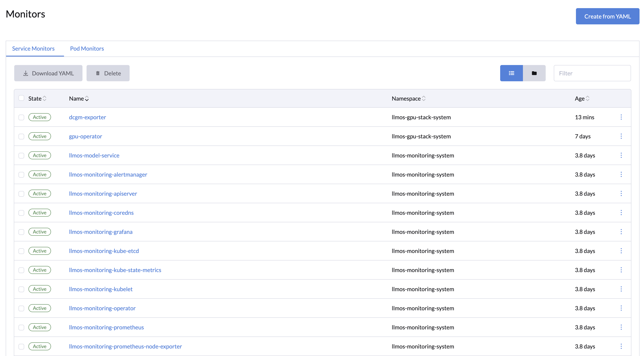Screen dimensions: 644x356
Task: Select the checkbox for gpu-operator row
Action: [22, 136]
